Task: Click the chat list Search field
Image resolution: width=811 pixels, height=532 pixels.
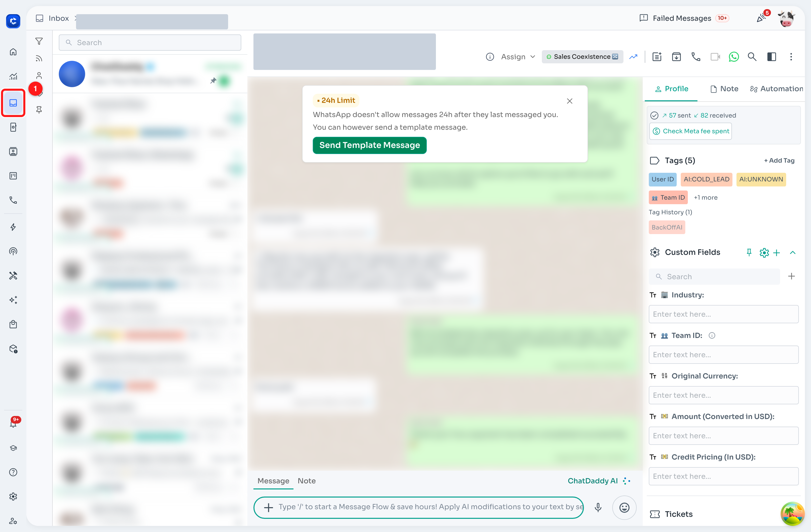Action: pyautogui.click(x=150, y=43)
